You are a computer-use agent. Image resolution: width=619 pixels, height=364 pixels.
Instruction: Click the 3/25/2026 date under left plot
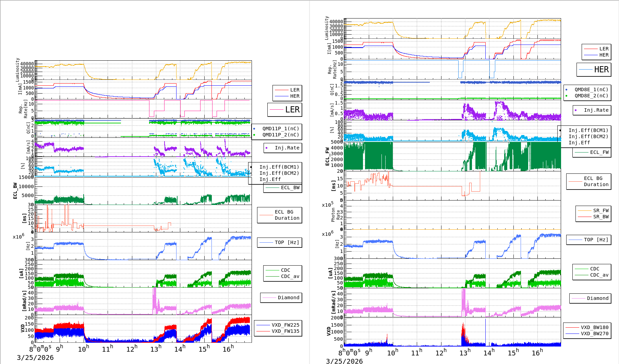pyautogui.click(x=35, y=357)
